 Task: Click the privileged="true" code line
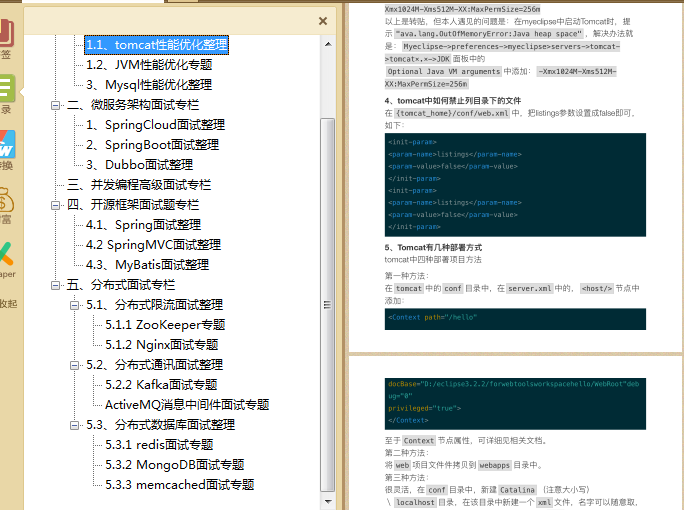424,409
